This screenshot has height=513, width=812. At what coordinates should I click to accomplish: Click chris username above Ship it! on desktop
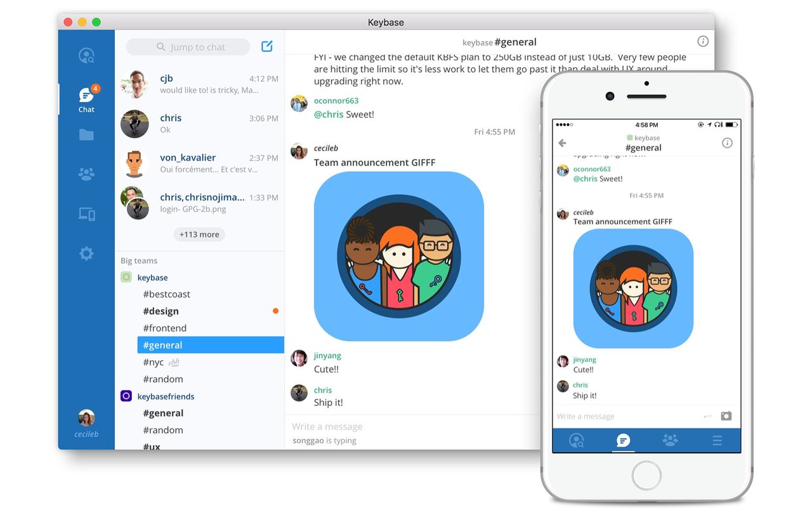(x=323, y=390)
